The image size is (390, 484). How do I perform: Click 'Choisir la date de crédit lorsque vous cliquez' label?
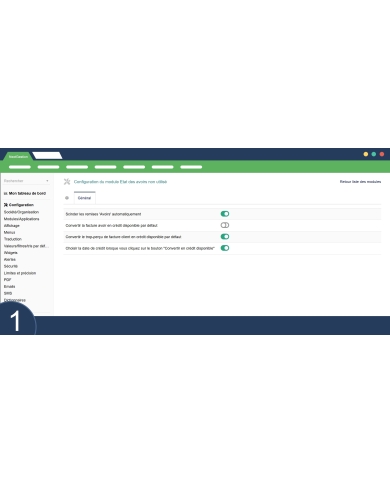click(140, 248)
